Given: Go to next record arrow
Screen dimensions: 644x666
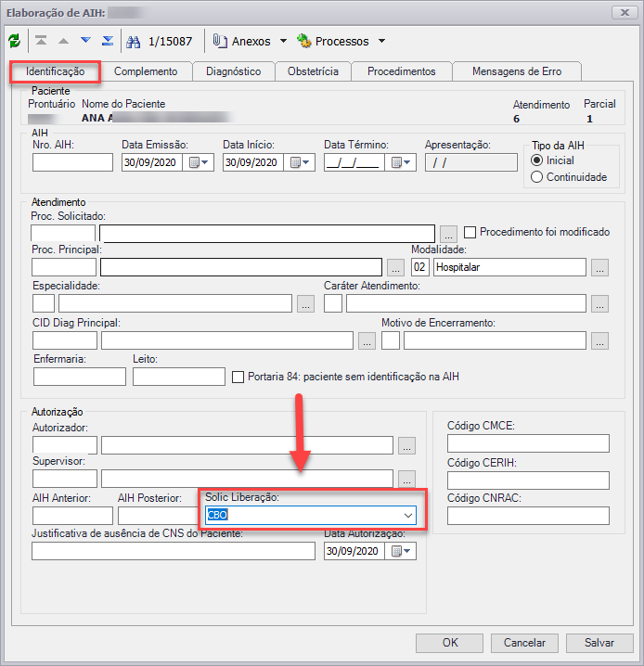Looking at the screenshot, I should 85,41.
